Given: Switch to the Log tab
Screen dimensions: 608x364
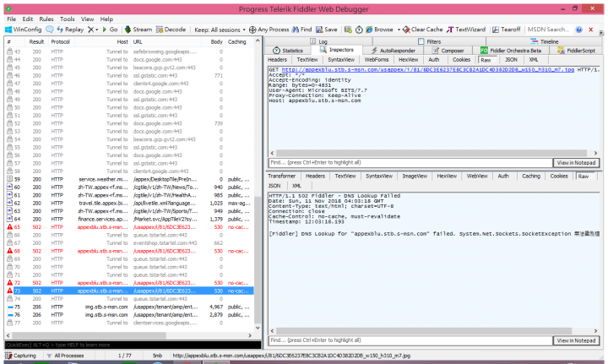Looking at the screenshot, I should (318, 41).
